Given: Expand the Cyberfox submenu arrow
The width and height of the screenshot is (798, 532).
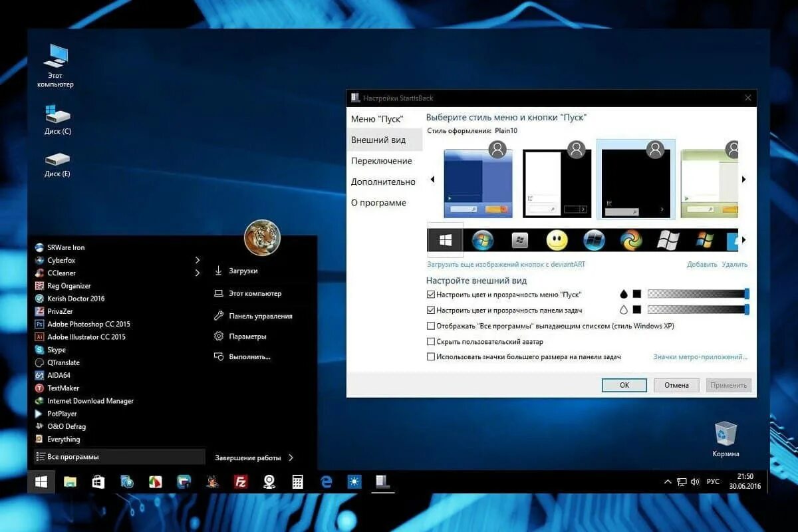Looking at the screenshot, I should point(198,260).
